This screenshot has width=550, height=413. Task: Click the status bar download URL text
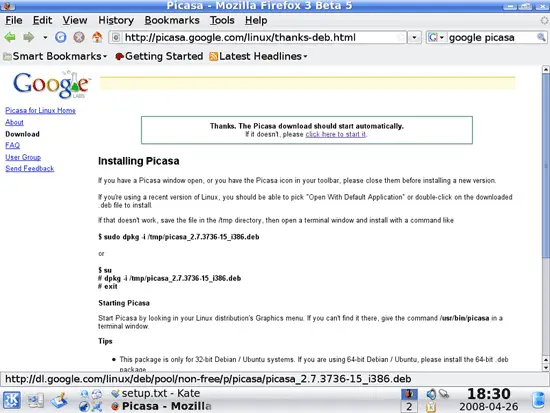coord(208,379)
